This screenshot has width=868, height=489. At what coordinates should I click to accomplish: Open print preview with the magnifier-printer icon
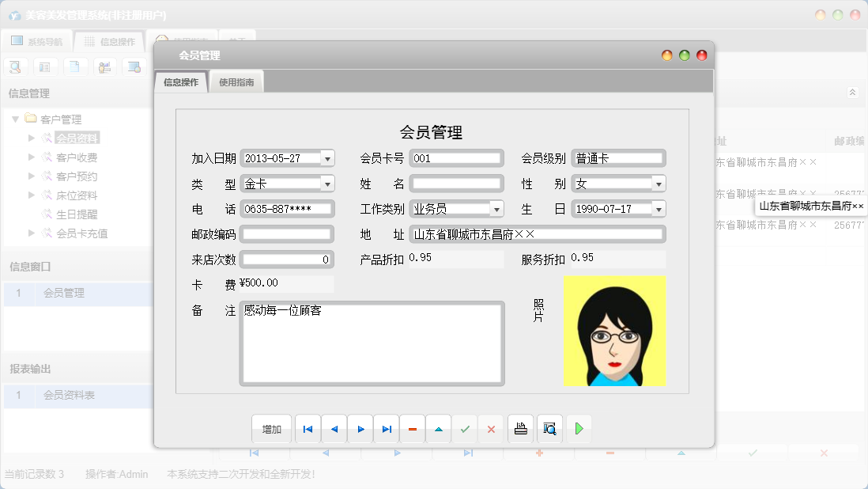[x=549, y=428]
